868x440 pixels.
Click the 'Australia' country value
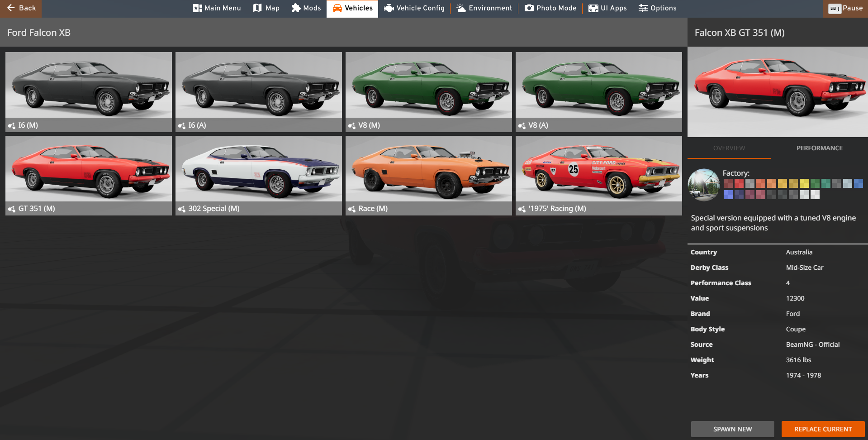[799, 252]
